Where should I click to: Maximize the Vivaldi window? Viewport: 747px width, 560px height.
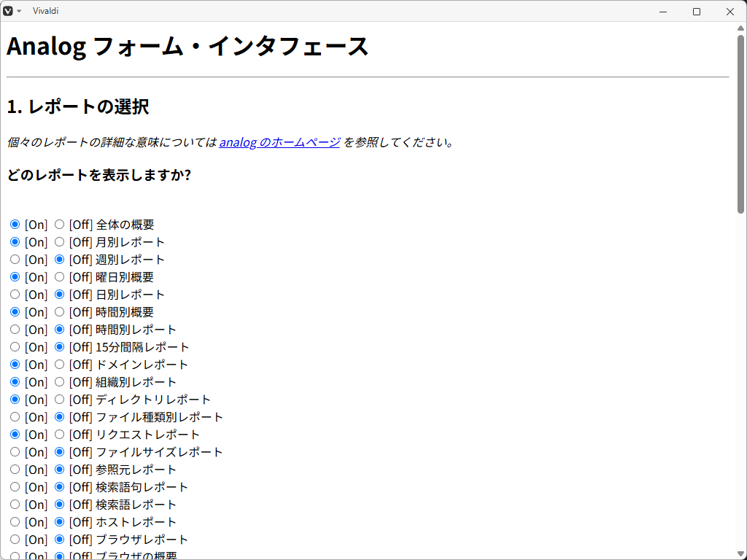click(697, 12)
